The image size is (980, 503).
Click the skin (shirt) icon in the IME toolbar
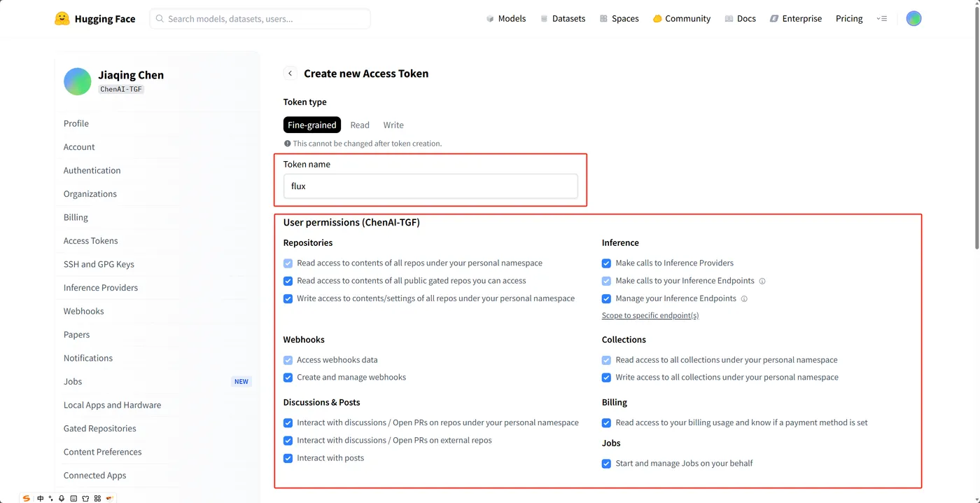85,498
